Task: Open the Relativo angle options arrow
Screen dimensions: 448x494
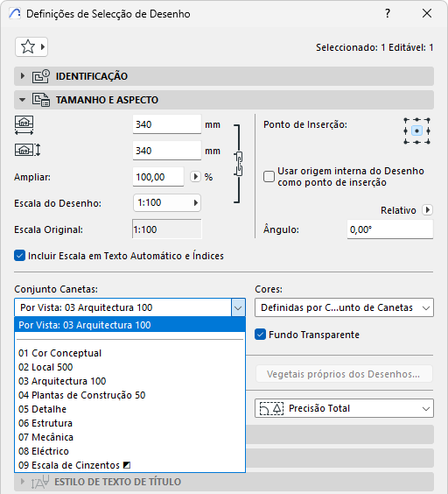Action: click(x=428, y=210)
